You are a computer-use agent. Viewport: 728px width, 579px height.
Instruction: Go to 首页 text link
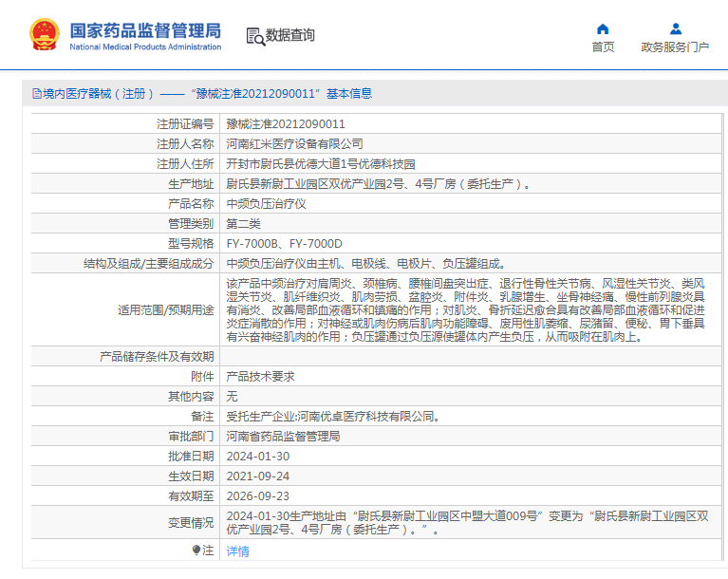[603, 47]
